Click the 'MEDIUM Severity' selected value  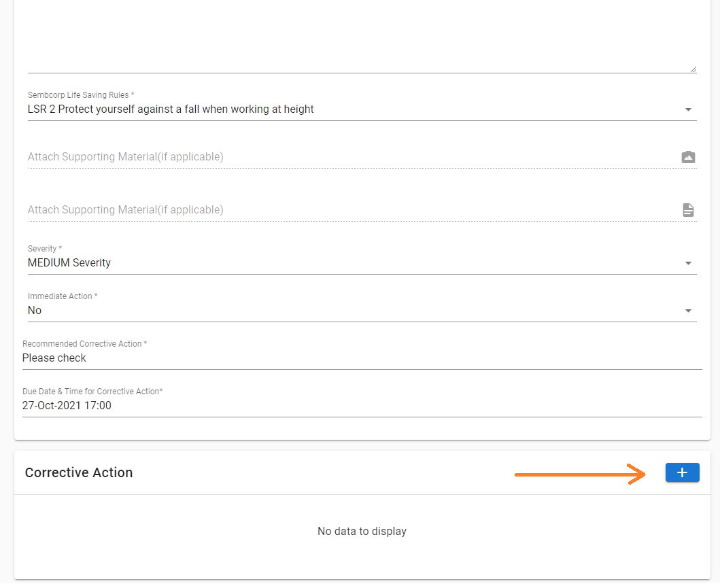pyautogui.click(x=69, y=263)
